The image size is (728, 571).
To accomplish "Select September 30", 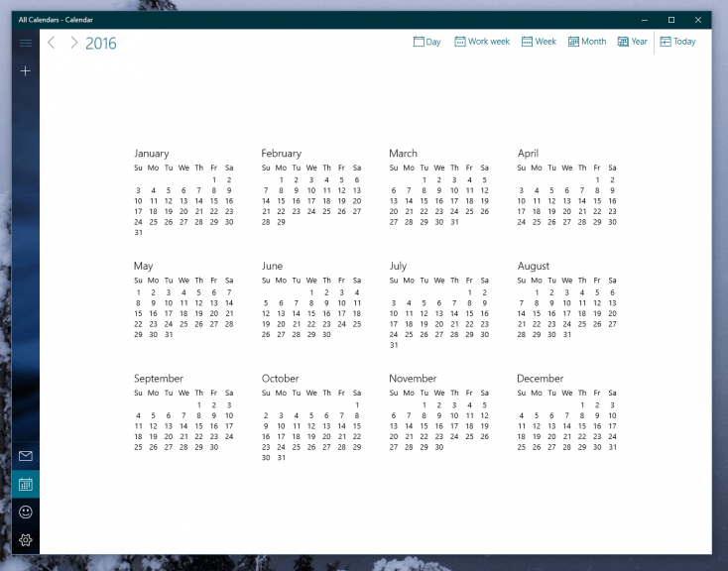I will click(213, 447).
